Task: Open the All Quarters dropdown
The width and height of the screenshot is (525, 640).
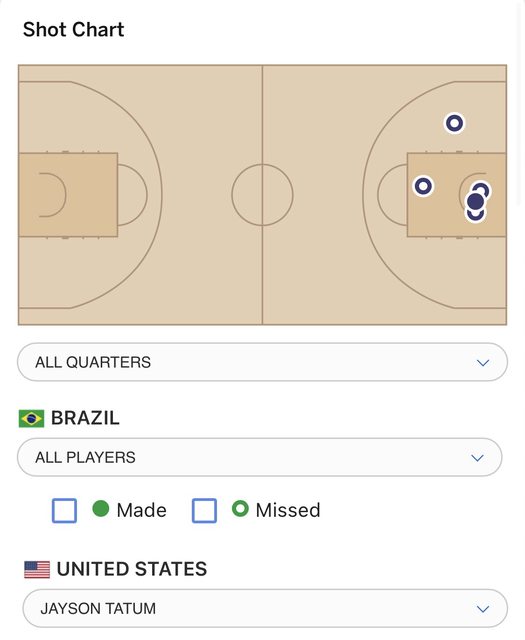Action: [262, 362]
